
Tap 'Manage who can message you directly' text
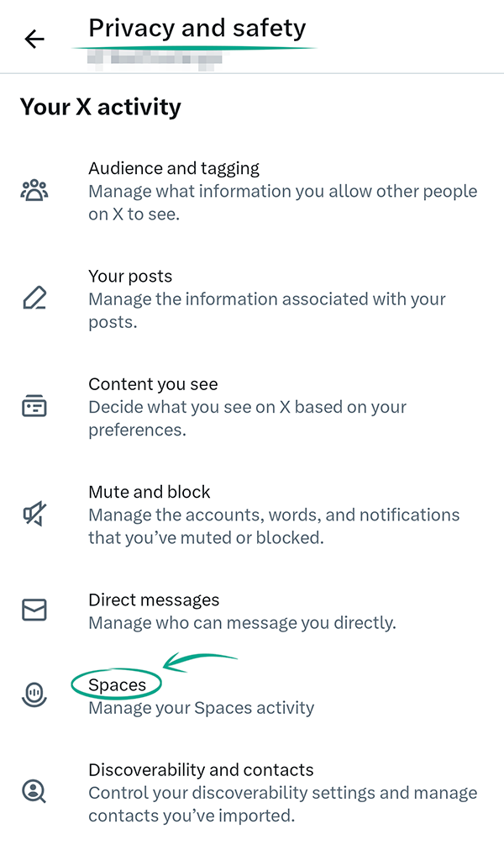pyautogui.click(x=242, y=623)
